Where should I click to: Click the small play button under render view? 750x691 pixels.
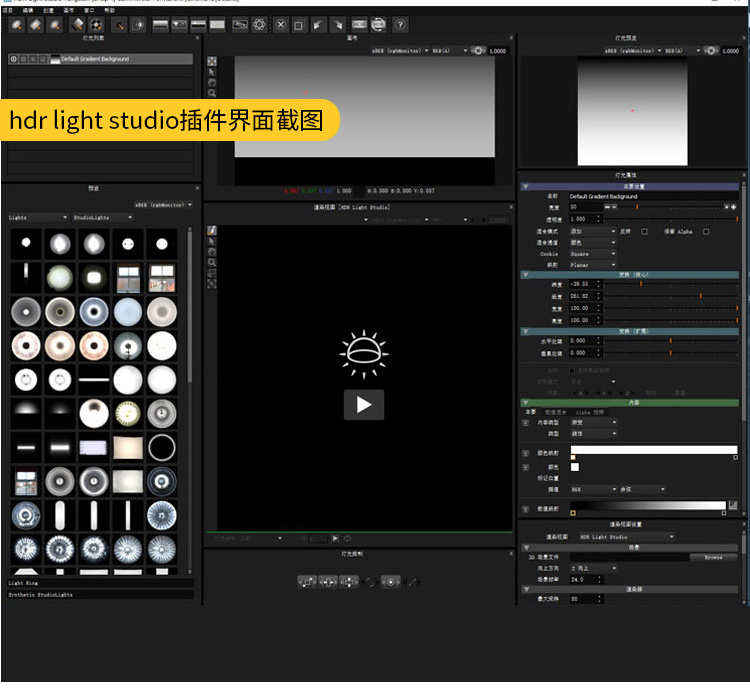point(335,538)
